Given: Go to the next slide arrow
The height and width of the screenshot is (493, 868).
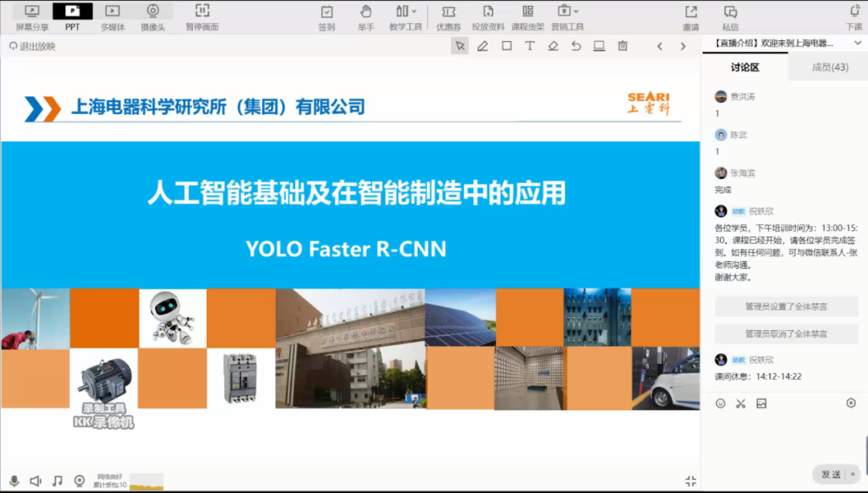Looking at the screenshot, I should click(683, 47).
